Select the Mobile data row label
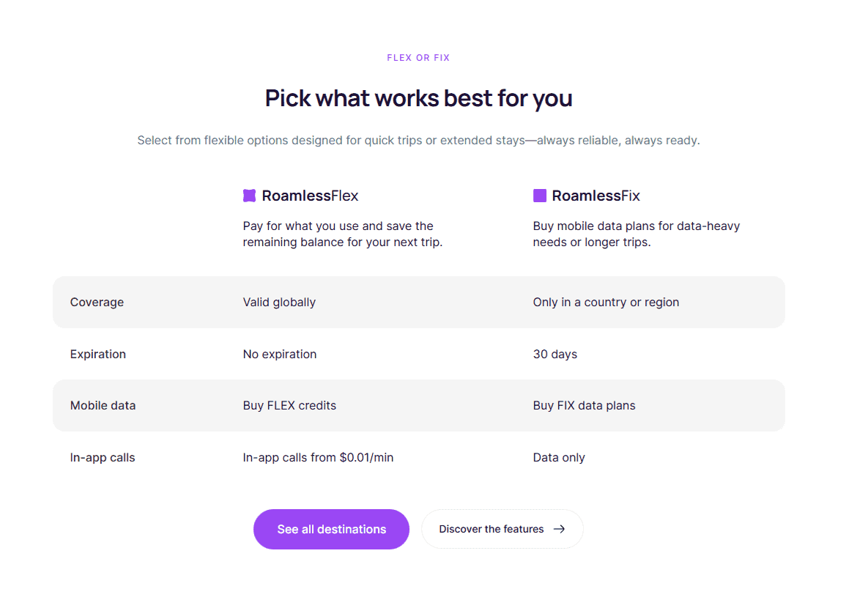This screenshot has width=868, height=589. (x=103, y=406)
